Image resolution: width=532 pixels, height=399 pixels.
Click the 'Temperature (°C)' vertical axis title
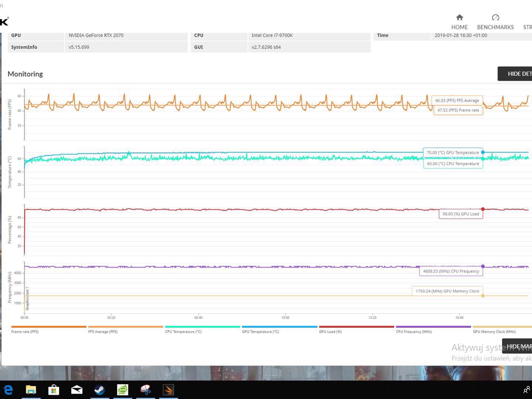pos(10,172)
